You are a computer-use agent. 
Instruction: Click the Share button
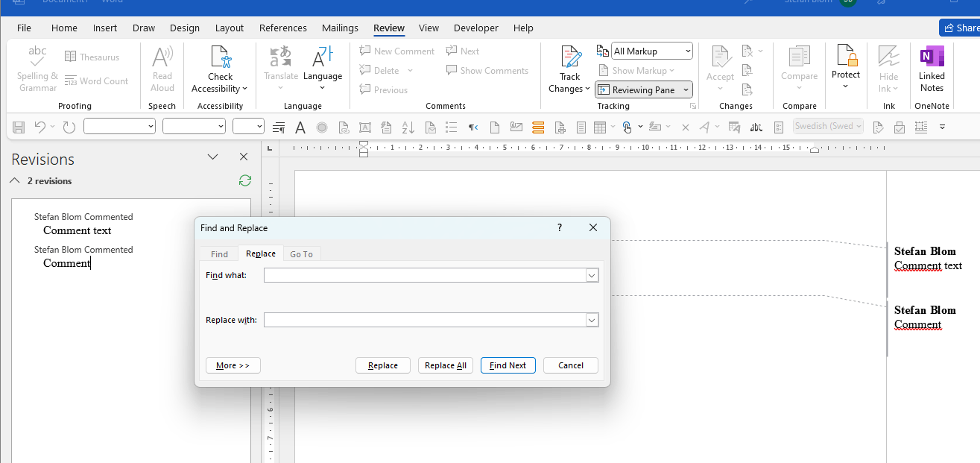[960, 28]
